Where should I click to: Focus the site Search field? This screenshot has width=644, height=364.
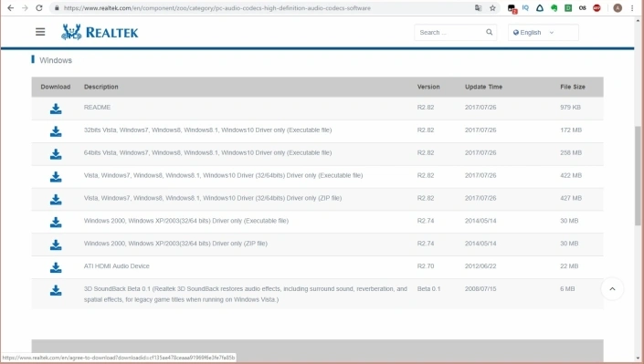point(451,33)
